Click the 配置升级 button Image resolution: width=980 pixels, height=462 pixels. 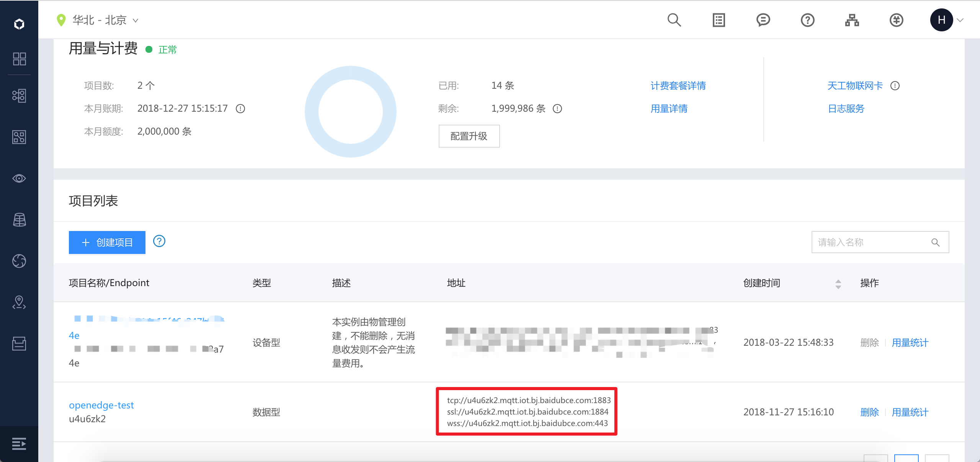coord(469,136)
